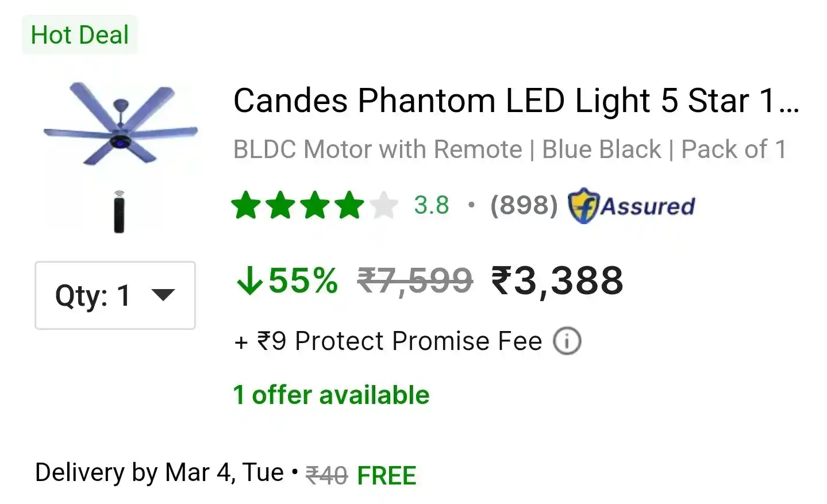The height and width of the screenshot is (504, 827).
Task: Click the Flipkart Assured shield badge
Action: [x=583, y=206]
